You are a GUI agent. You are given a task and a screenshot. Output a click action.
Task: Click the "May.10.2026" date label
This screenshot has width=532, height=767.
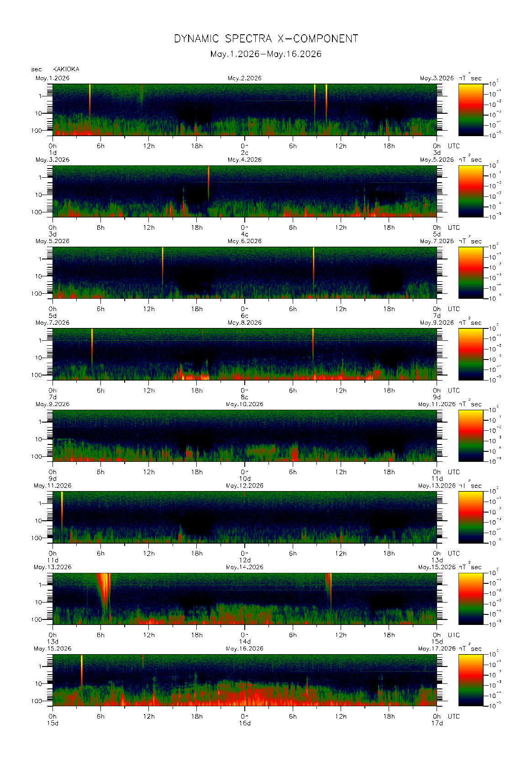point(245,404)
